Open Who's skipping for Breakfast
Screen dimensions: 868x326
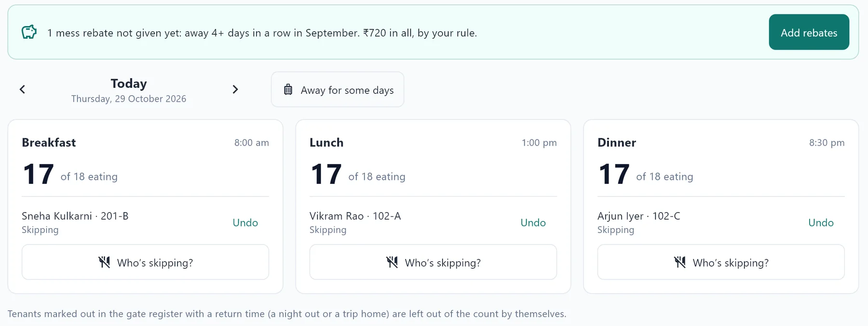click(145, 262)
